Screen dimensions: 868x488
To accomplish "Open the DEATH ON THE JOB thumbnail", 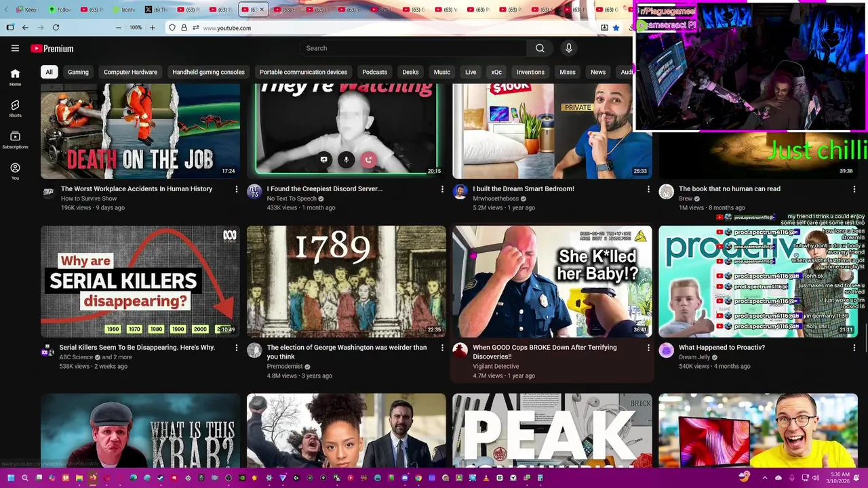I will (x=140, y=131).
